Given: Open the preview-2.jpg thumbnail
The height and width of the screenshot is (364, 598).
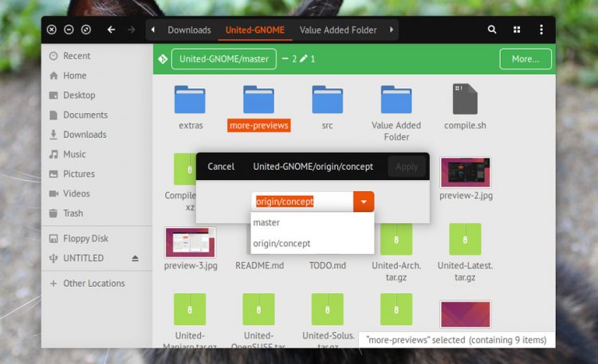Looking at the screenshot, I should coord(466,172).
